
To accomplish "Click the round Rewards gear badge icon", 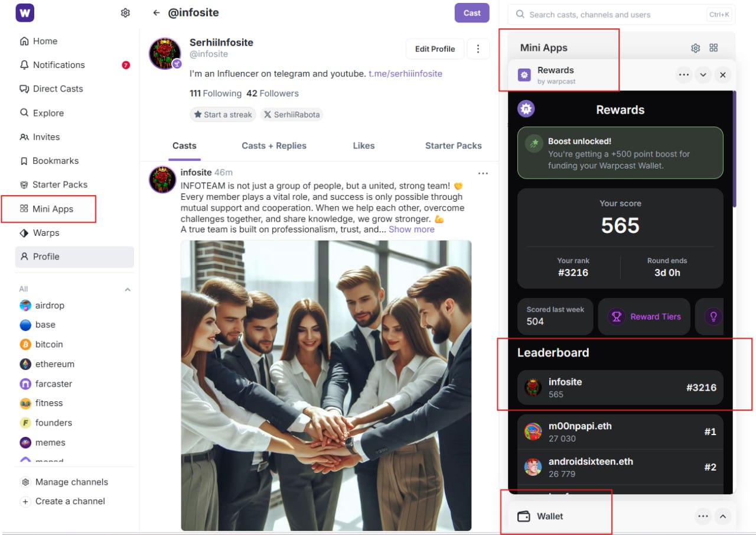I will point(526,109).
